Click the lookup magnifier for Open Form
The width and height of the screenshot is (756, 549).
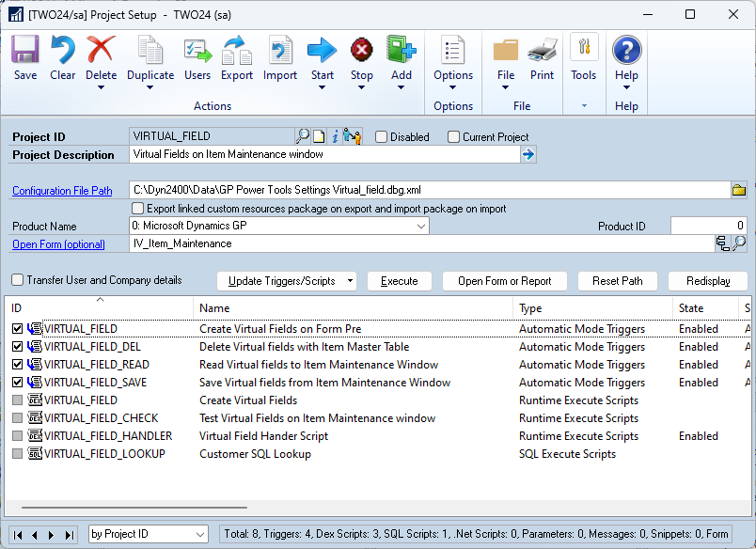coord(739,243)
